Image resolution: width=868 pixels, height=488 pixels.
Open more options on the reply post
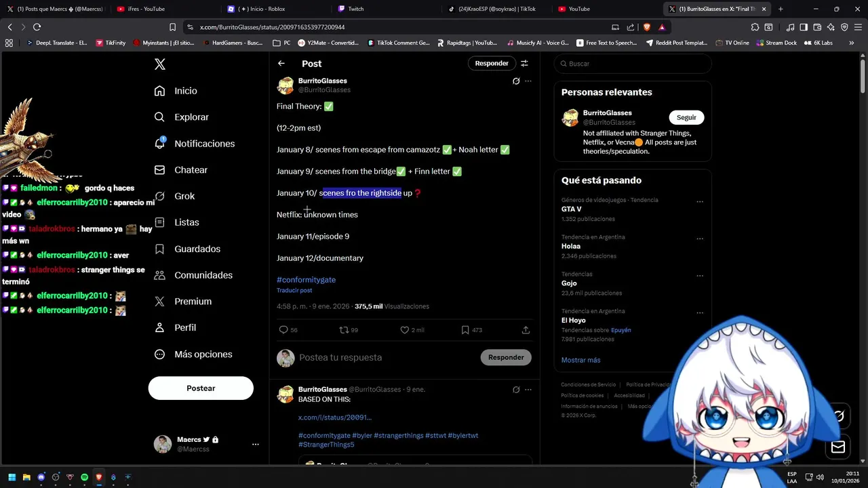(x=528, y=390)
